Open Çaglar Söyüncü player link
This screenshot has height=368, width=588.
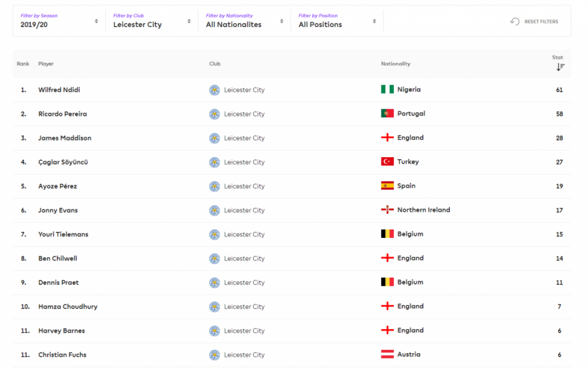[63, 163]
